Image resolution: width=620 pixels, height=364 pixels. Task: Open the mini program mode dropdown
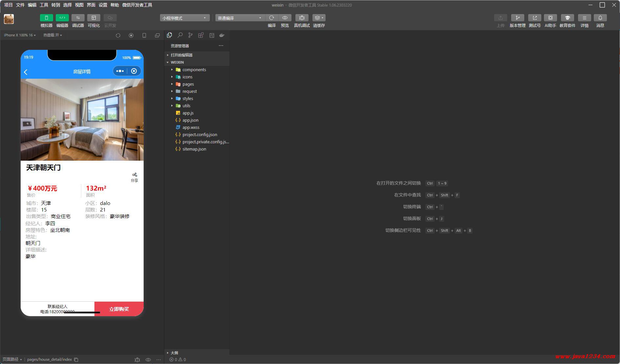coord(185,18)
